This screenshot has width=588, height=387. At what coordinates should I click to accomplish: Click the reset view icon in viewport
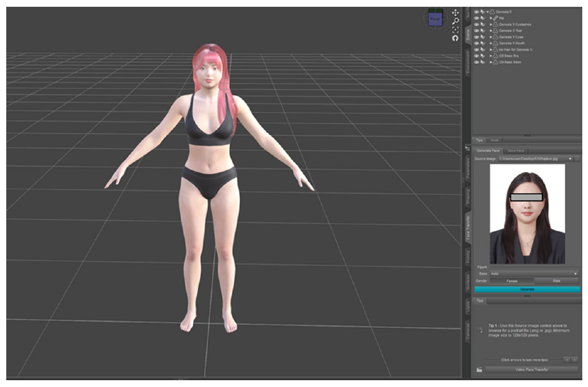click(x=455, y=39)
